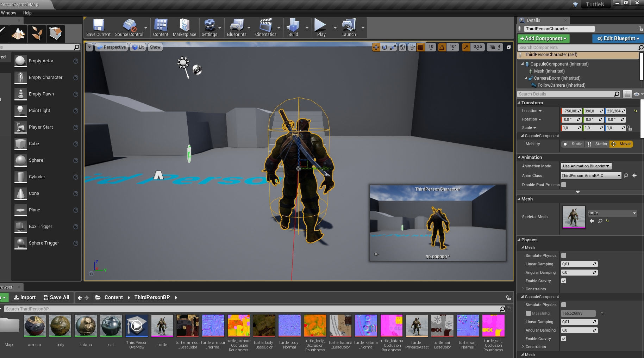Click the Player Start placement icon
644x358 pixels.
[20, 127]
